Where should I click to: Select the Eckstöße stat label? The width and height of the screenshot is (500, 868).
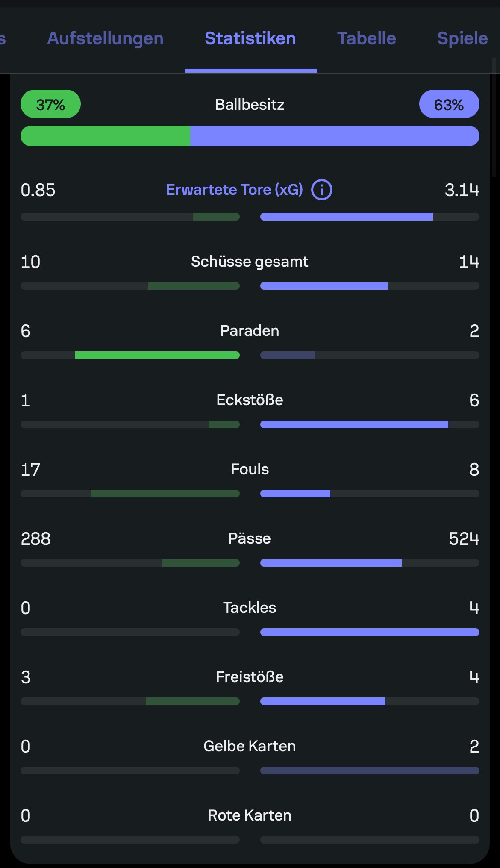coord(250,400)
